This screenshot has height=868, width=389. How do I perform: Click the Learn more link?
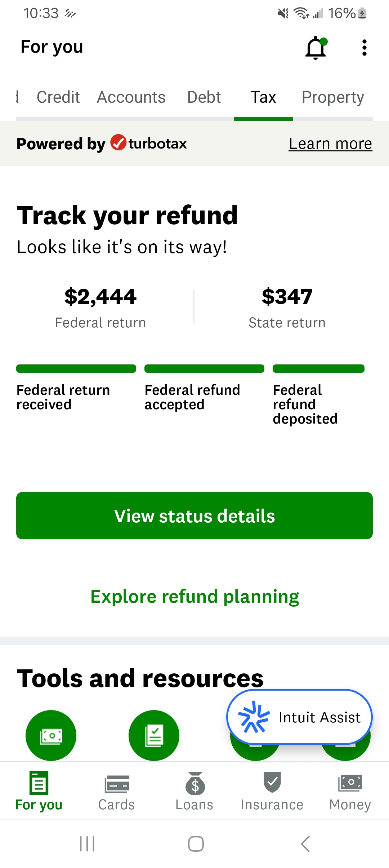point(330,143)
